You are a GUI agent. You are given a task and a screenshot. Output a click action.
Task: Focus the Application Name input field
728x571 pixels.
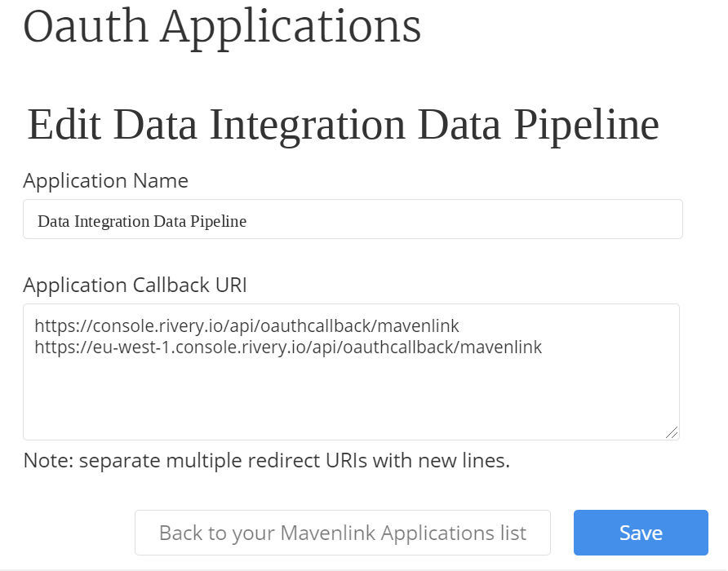353,219
